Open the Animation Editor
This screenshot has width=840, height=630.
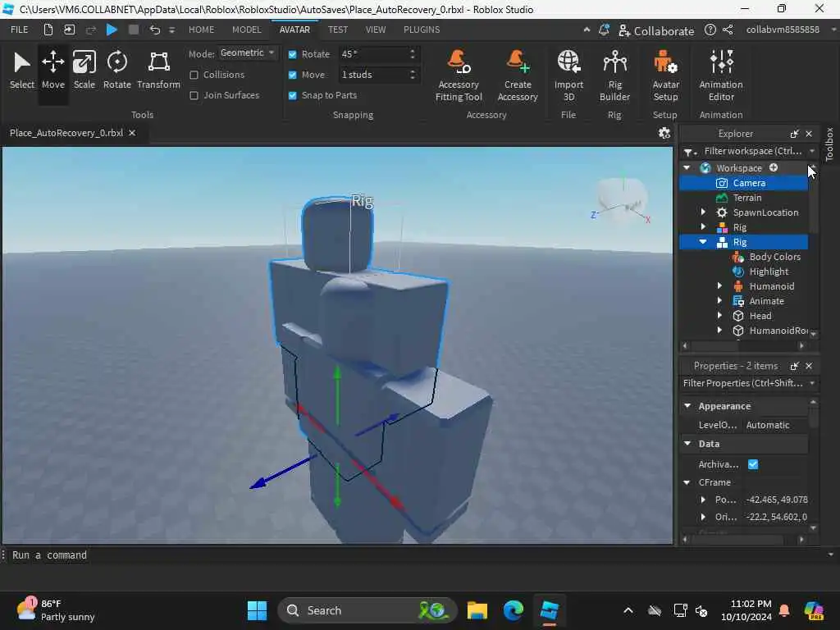click(721, 75)
